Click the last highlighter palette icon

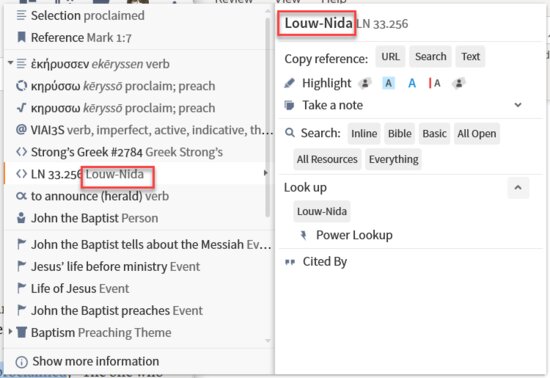tap(458, 83)
